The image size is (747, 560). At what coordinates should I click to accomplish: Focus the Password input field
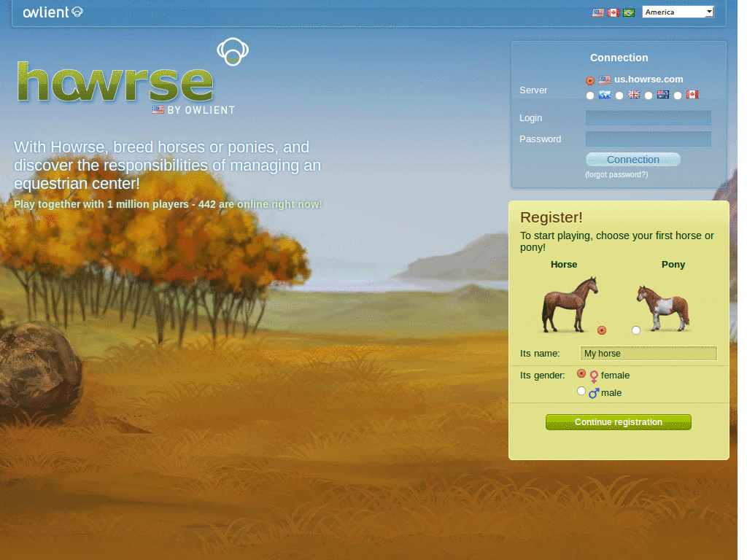pos(648,139)
